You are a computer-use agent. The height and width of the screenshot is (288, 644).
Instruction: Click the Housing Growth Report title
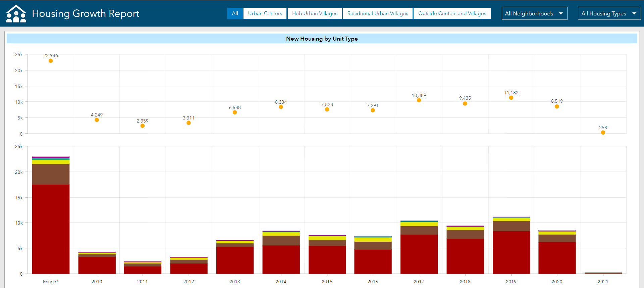pos(86,13)
